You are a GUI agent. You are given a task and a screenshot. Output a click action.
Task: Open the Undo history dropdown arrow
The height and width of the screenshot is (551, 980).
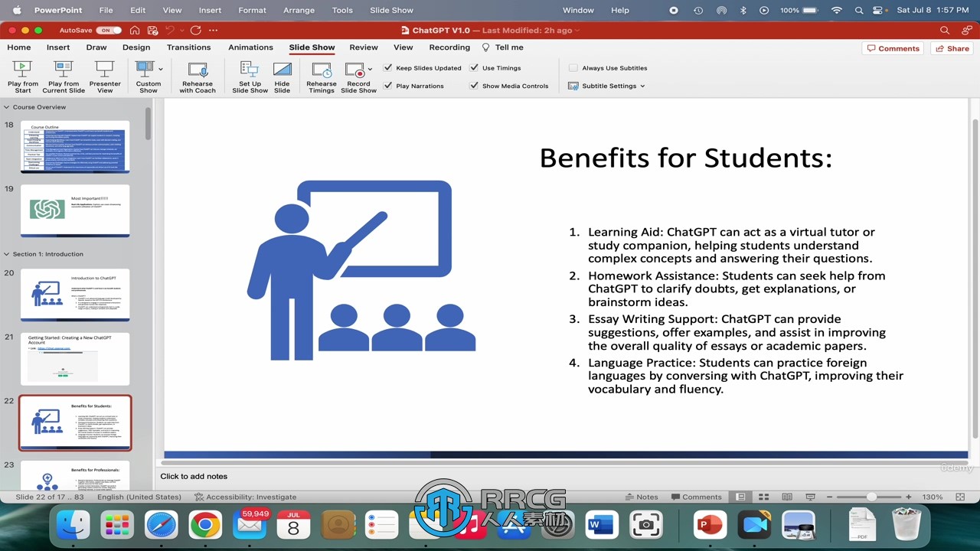pos(181,30)
